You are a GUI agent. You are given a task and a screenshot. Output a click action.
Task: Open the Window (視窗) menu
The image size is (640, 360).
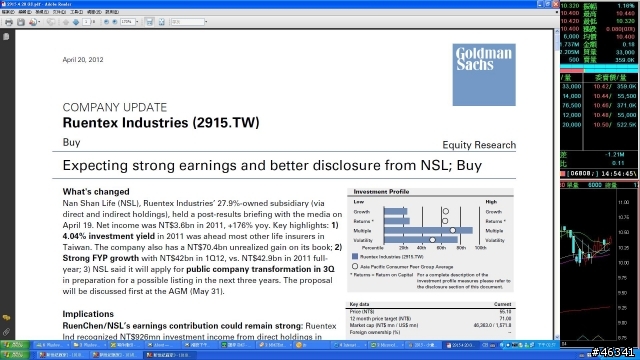[x=94, y=12]
